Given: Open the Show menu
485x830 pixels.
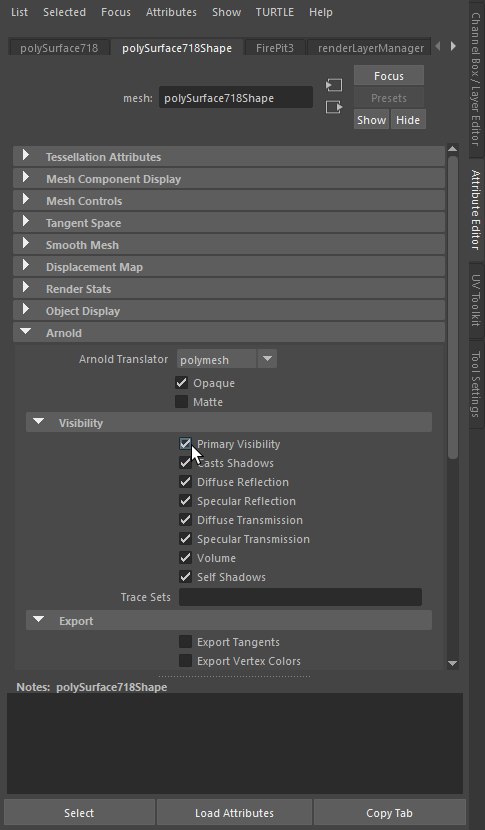Looking at the screenshot, I should click(227, 12).
